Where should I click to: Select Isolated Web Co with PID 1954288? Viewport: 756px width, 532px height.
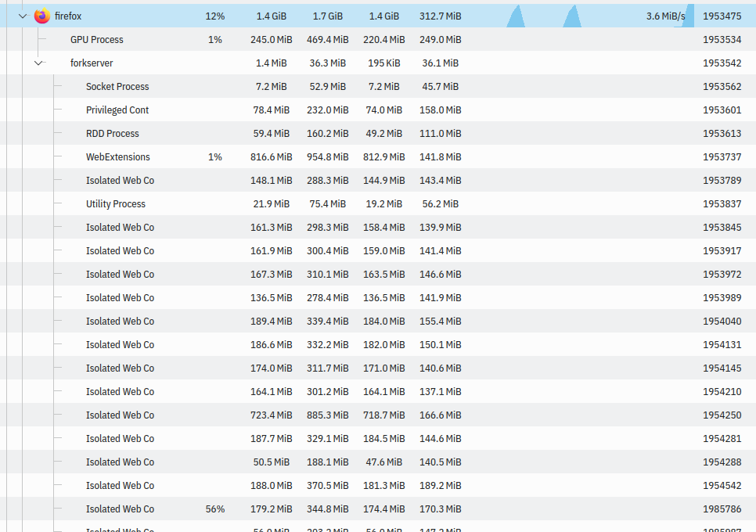point(378,462)
